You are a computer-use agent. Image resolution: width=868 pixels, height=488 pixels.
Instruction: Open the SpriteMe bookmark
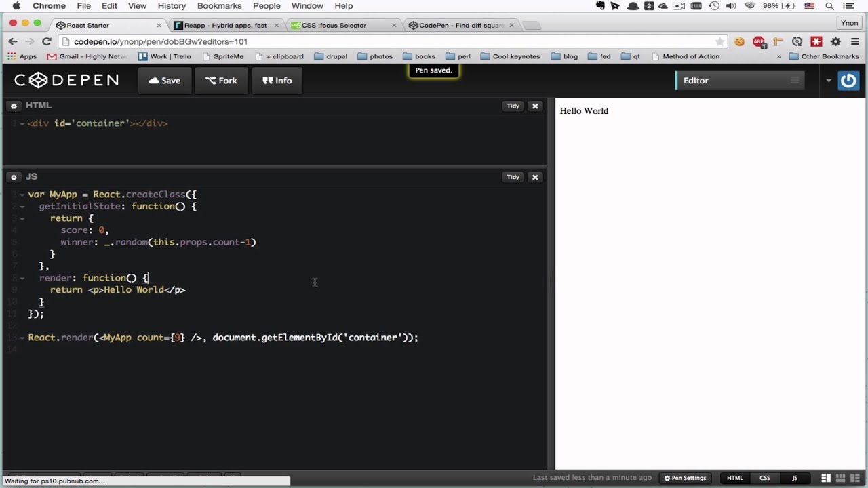[222, 56]
